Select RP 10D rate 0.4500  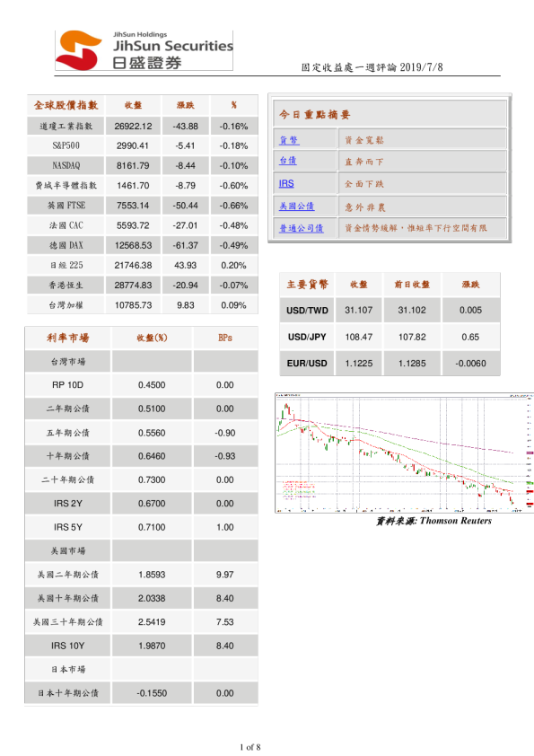pos(152,385)
